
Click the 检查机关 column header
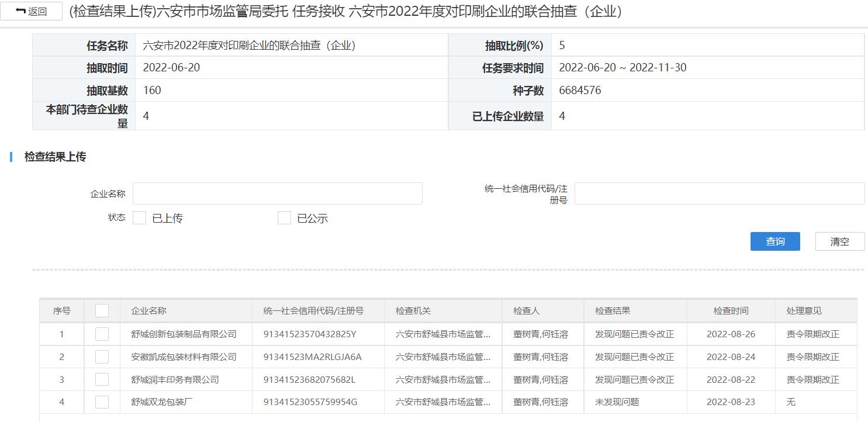(413, 311)
